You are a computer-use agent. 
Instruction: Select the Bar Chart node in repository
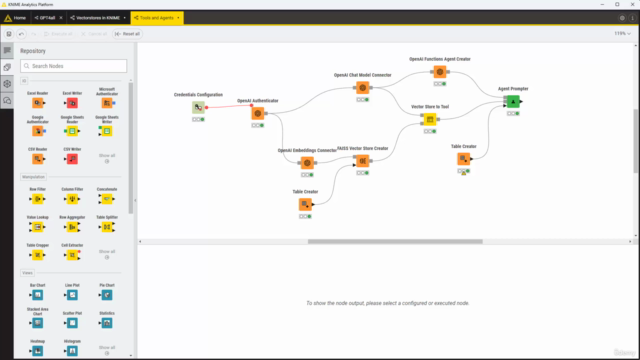38,295
